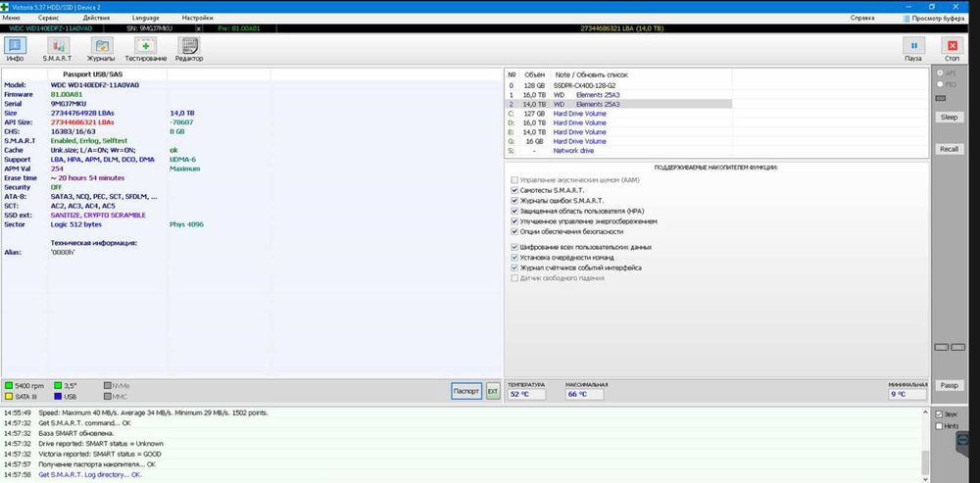Toggle Журнал счётчиков событий интерфейса checkbox
The image size is (980, 483).
pos(514,267)
